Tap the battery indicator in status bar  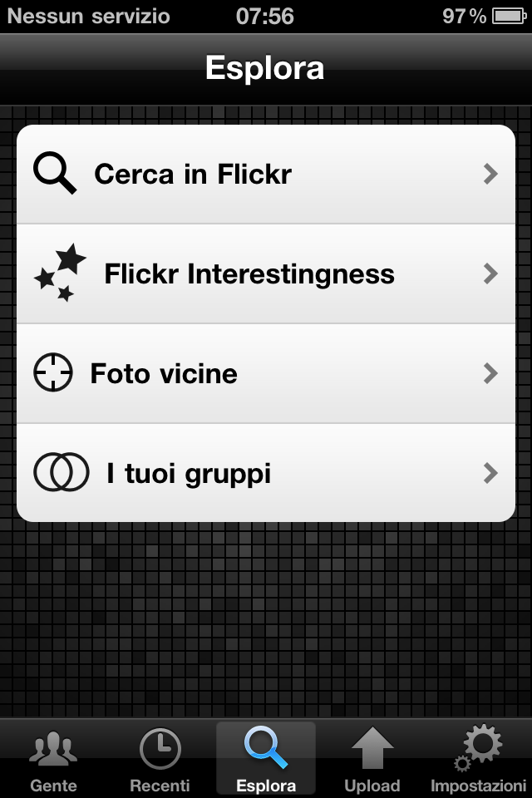(x=509, y=17)
